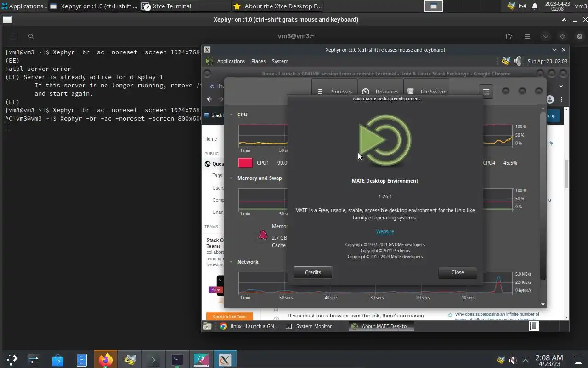Select About MATE Desktop in MATE taskbar
Viewport: 588px width, 368px height.
coord(381,326)
